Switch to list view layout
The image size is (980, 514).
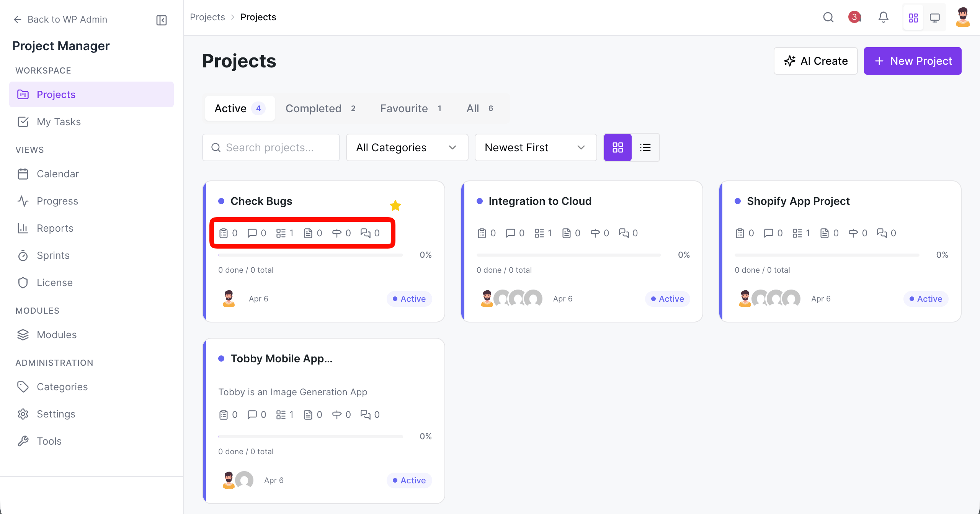pos(645,147)
